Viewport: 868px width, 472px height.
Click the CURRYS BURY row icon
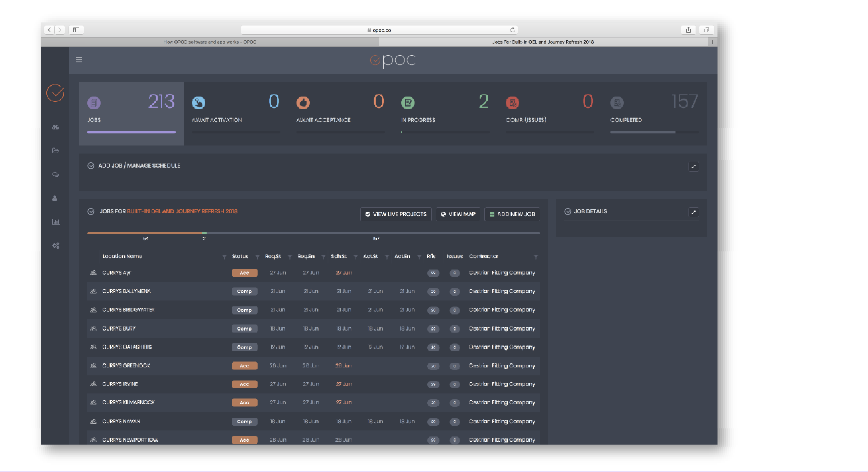[x=93, y=329]
